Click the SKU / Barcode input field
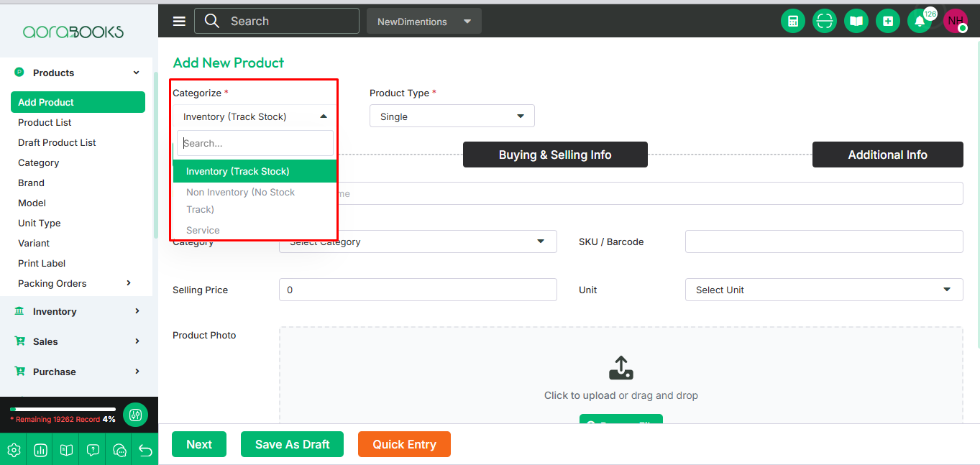The height and width of the screenshot is (465, 980). [824, 241]
